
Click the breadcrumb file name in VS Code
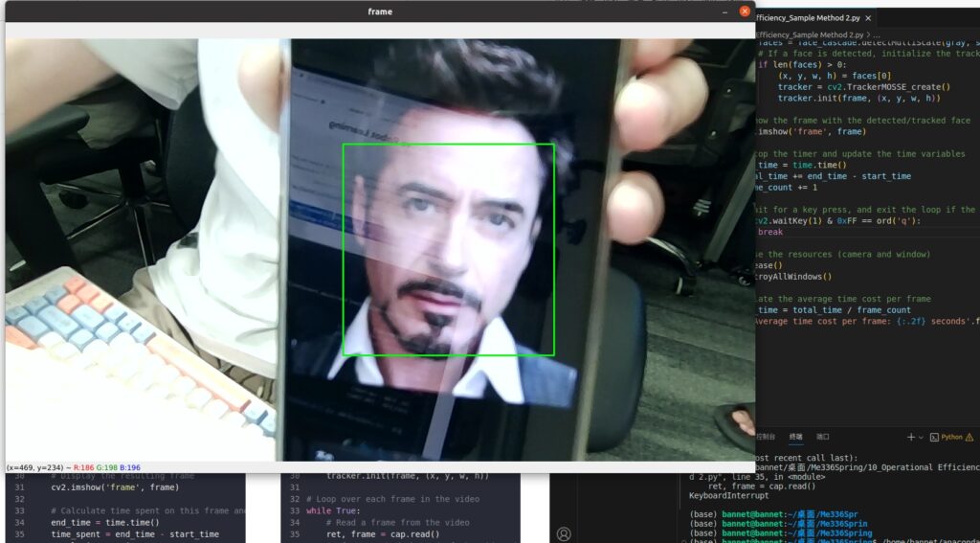[x=810, y=35]
